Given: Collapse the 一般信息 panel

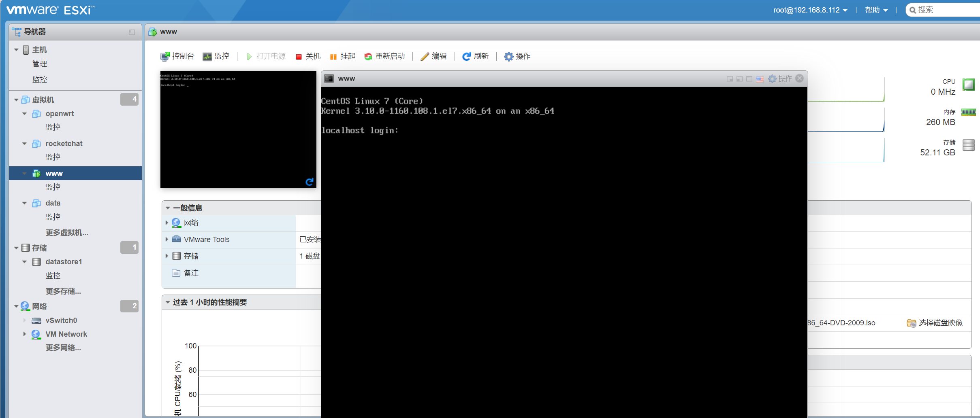Looking at the screenshot, I should click(x=168, y=208).
